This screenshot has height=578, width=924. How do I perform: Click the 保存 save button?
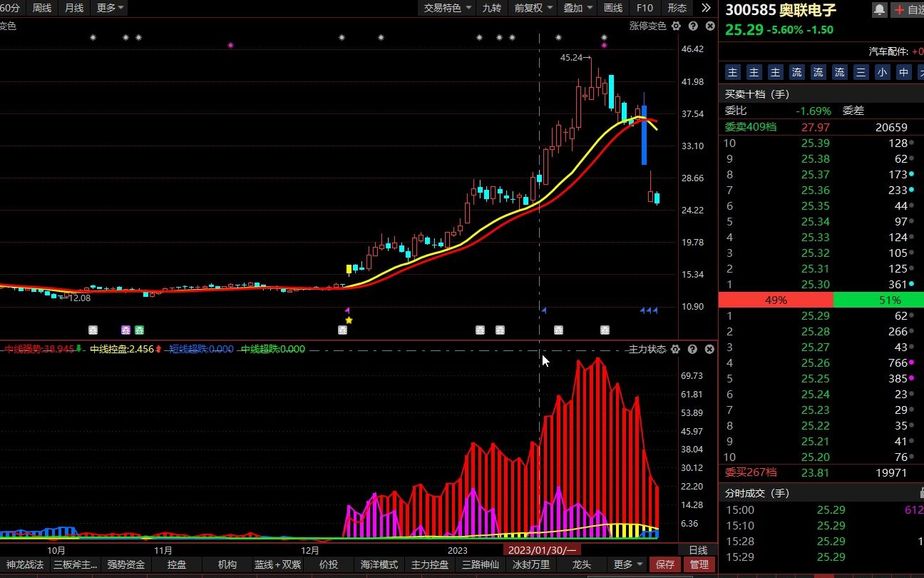(665, 564)
